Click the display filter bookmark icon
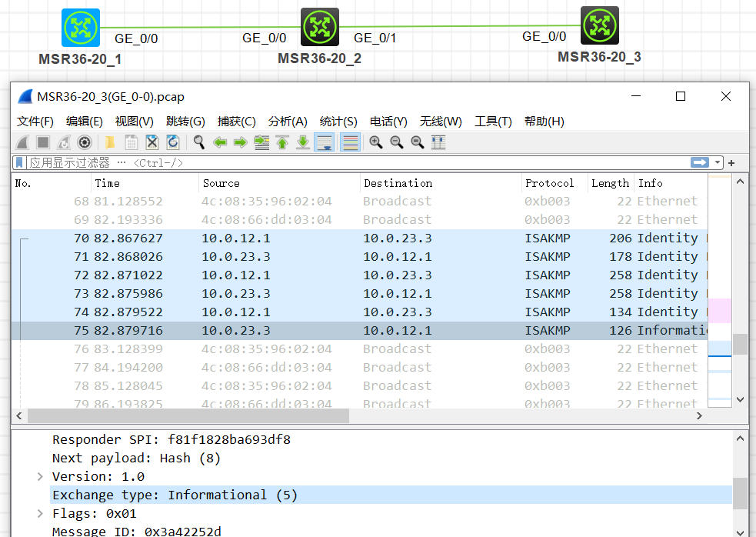The image size is (756, 537). pos(20,163)
